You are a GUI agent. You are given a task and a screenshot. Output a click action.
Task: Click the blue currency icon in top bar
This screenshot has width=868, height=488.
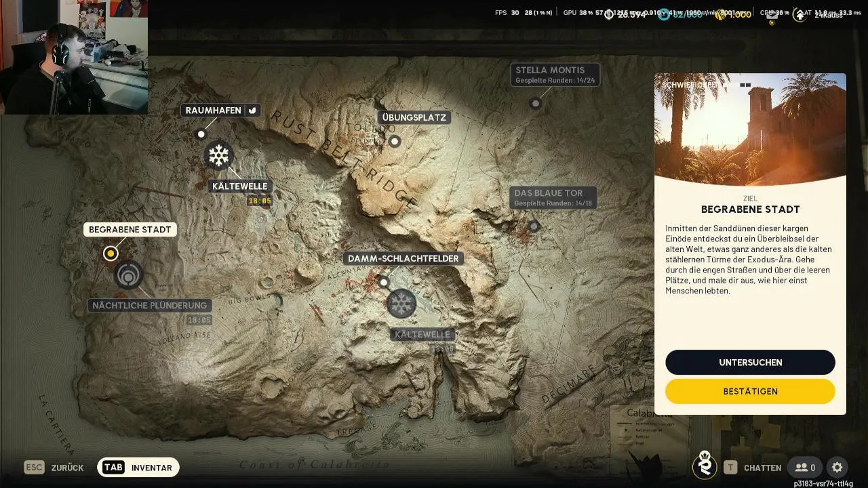point(664,14)
